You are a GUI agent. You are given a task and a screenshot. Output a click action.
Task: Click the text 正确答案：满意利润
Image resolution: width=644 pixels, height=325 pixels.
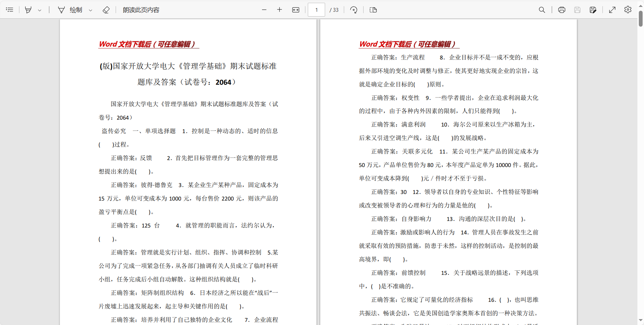pyautogui.click(x=398, y=124)
